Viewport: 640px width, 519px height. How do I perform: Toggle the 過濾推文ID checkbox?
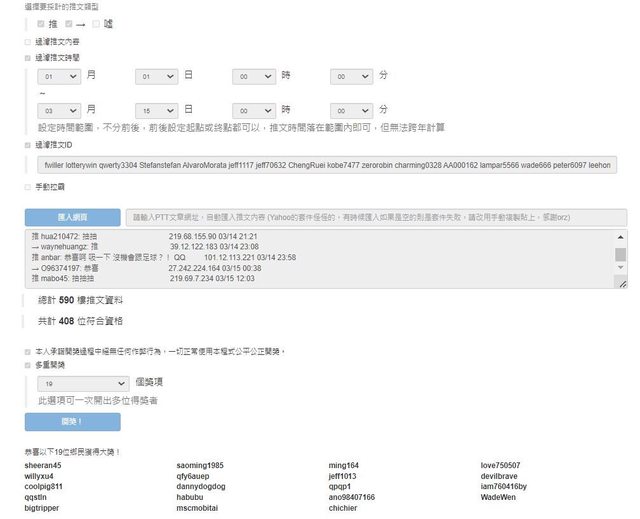tap(28, 144)
